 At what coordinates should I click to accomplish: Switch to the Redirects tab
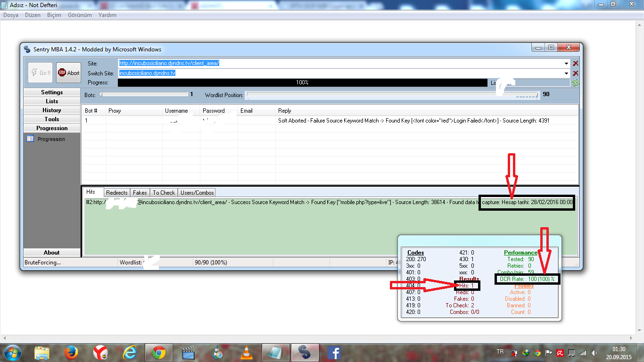point(116,192)
